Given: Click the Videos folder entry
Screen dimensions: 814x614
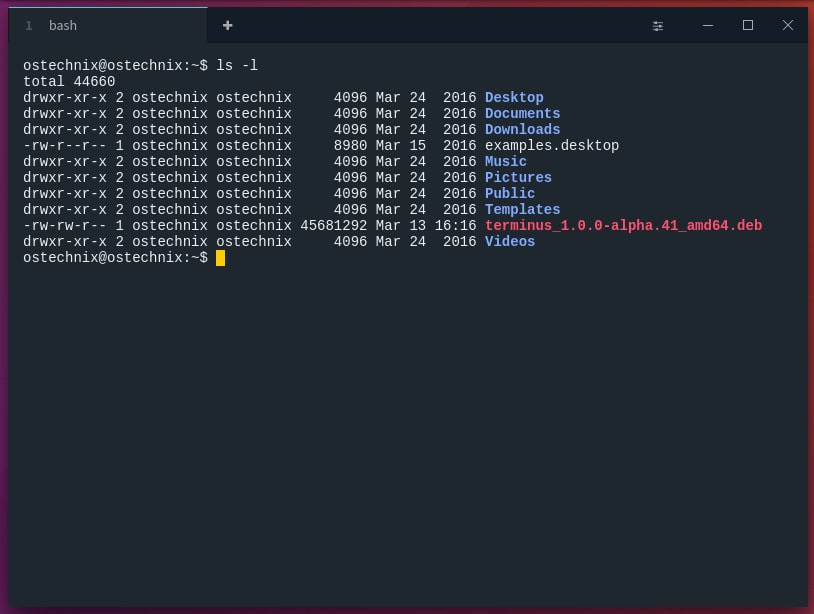Looking at the screenshot, I should pyautogui.click(x=509, y=241).
